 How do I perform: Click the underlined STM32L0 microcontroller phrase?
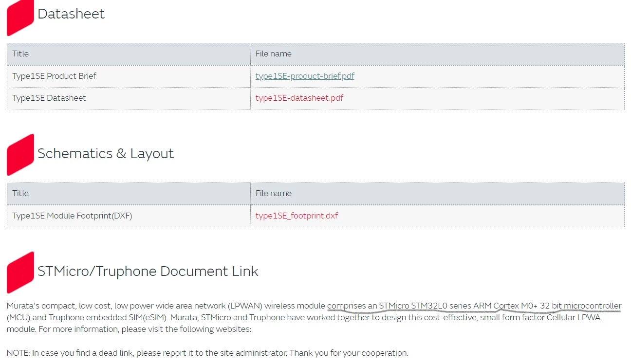(474, 306)
